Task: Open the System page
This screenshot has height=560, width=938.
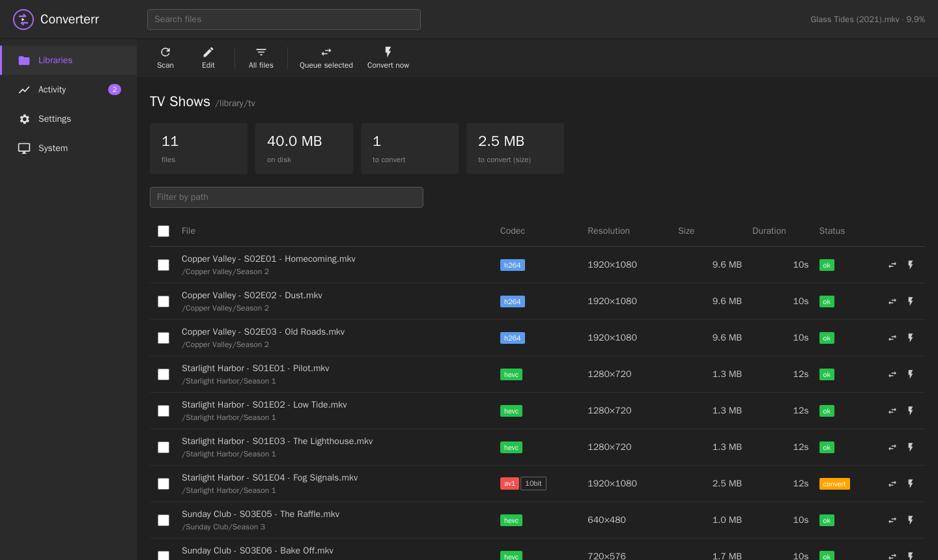Action: 68,148
